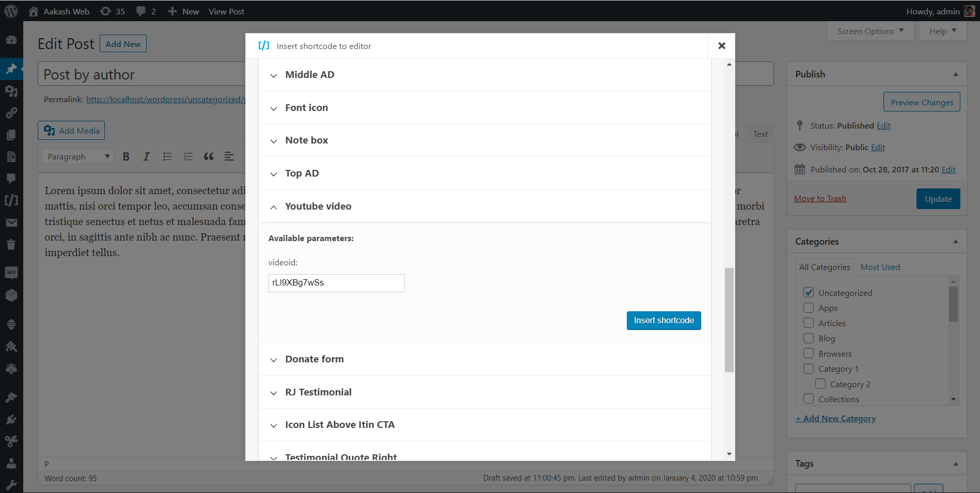
Task: View the 2 pending comments icon
Action: click(140, 11)
